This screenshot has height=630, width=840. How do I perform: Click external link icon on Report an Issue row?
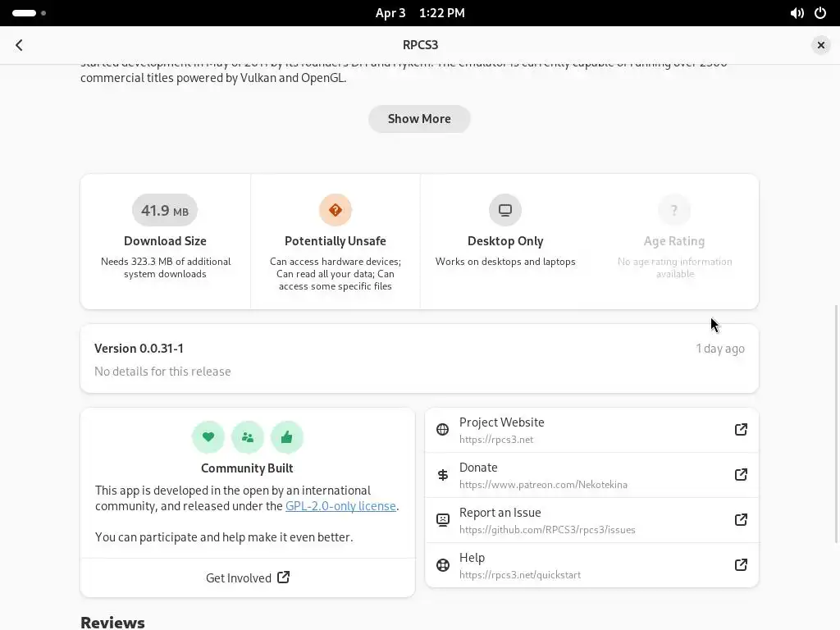tap(741, 519)
